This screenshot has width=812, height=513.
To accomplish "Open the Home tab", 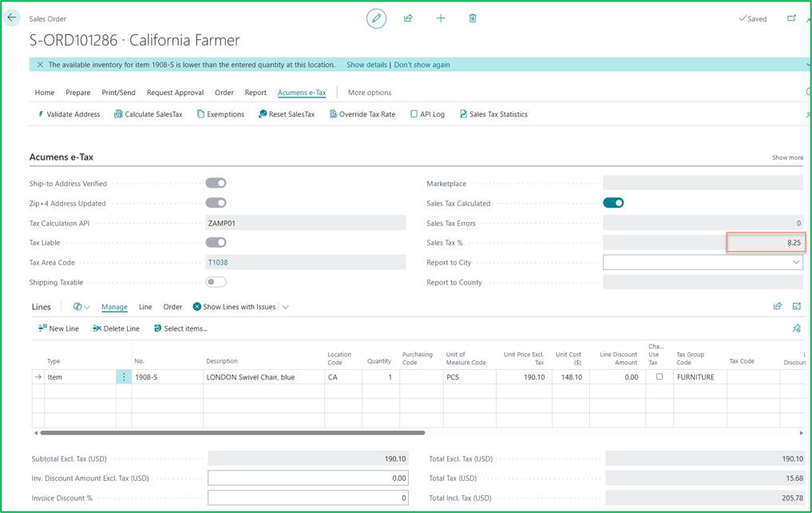I will (x=45, y=92).
